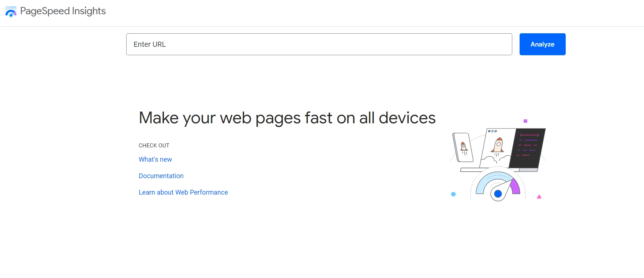
Task: Open the What's new link
Action: point(155,159)
